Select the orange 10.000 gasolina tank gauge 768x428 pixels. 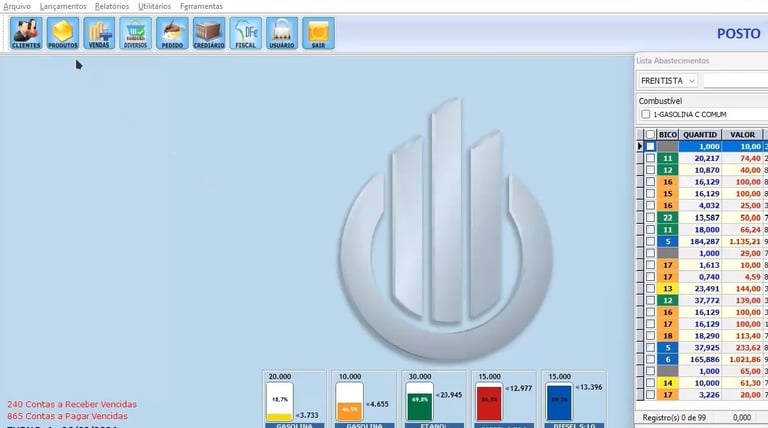coord(349,402)
